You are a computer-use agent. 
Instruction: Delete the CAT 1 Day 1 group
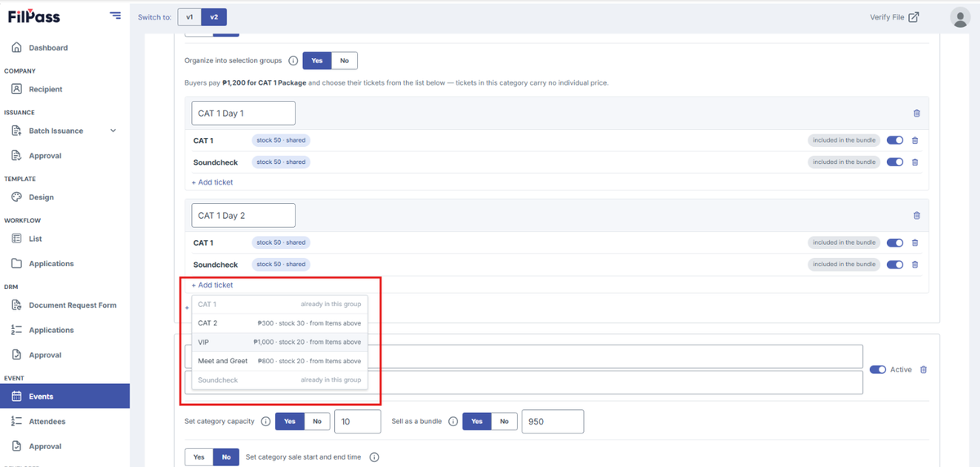pos(916,113)
